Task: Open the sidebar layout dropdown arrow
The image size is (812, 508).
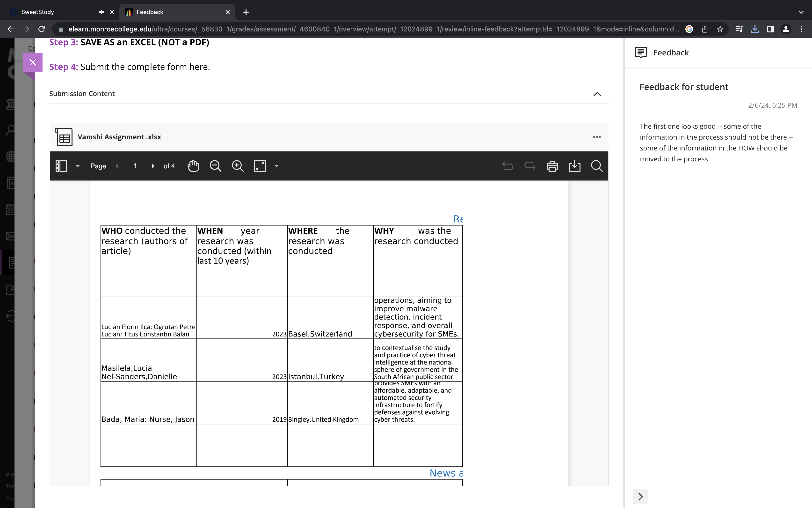Action: point(78,166)
